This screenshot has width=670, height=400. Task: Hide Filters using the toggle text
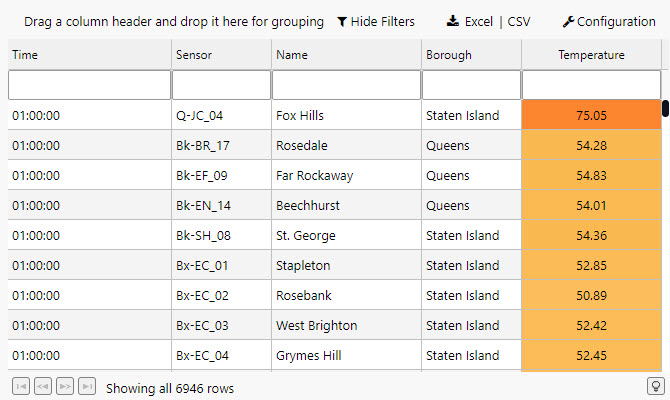[x=382, y=21]
